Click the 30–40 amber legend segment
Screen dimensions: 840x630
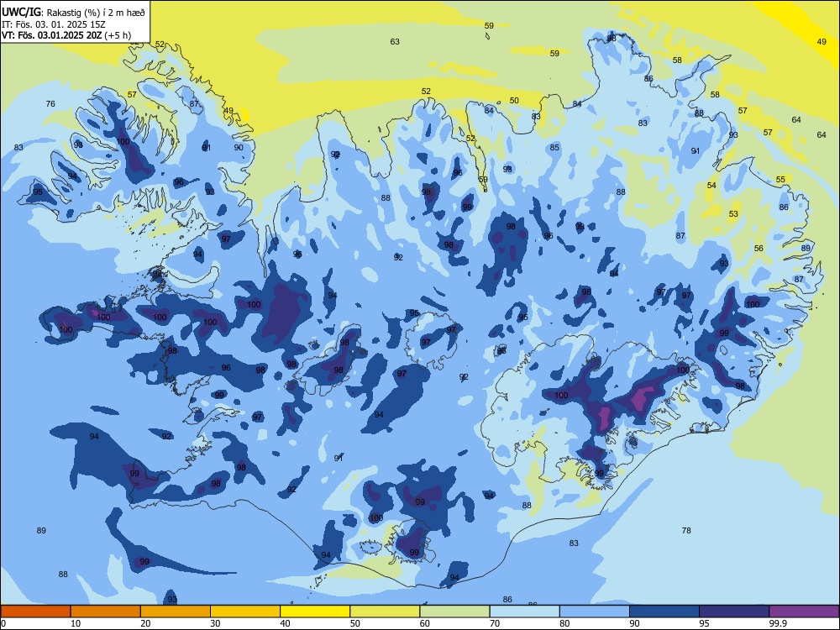pyautogui.click(x=245, y=612)
